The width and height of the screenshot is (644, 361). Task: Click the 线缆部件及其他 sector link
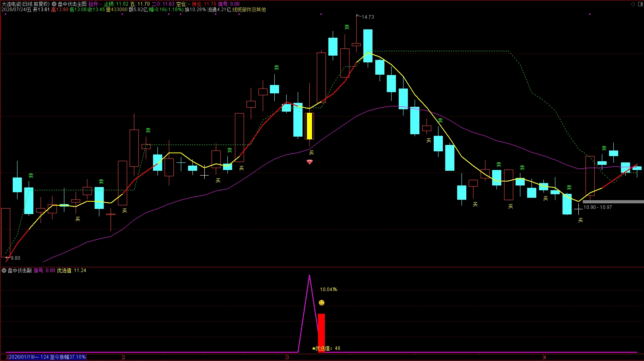coord(249,10)
